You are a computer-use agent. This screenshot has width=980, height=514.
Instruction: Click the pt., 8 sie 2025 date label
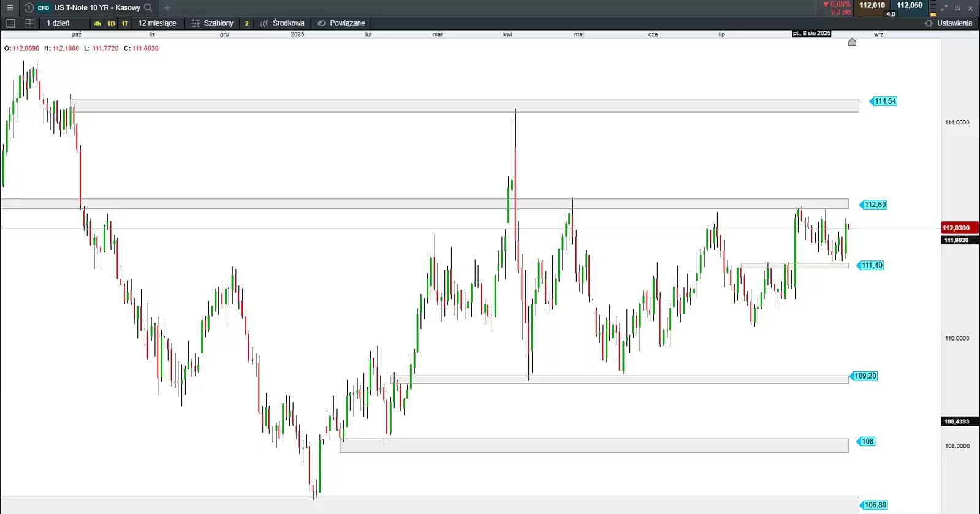point(811,34)
